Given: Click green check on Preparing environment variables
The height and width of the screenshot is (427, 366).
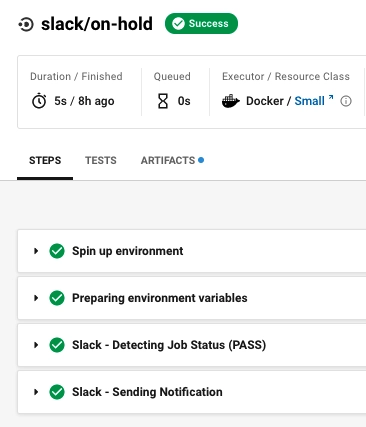Looking at the screenshot, I should pyautogui.click(x=57, y=298).
